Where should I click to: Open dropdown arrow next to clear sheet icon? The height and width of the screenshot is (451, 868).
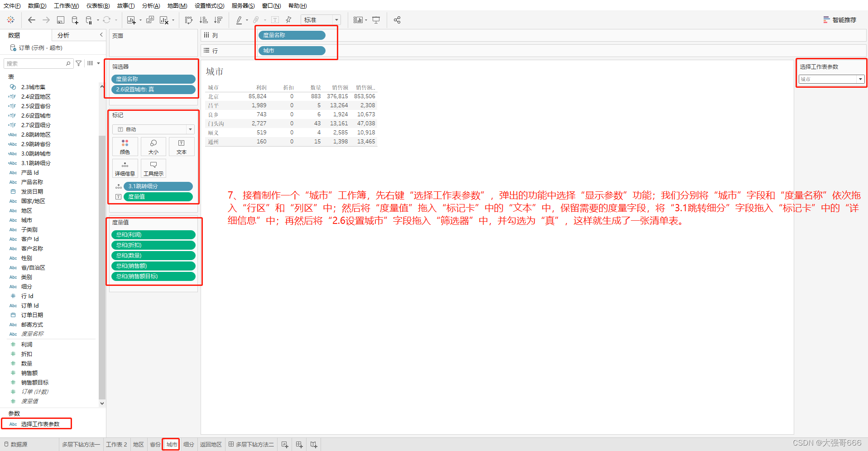173,20
